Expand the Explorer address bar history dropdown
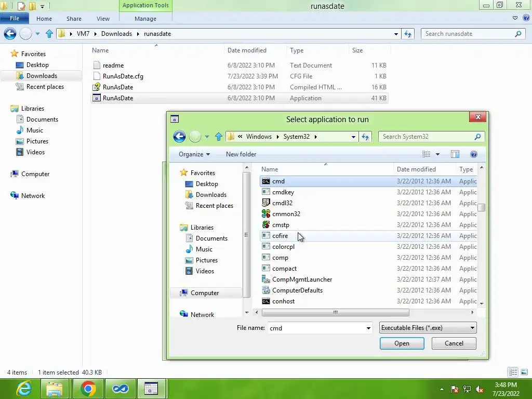 [396, 34]
